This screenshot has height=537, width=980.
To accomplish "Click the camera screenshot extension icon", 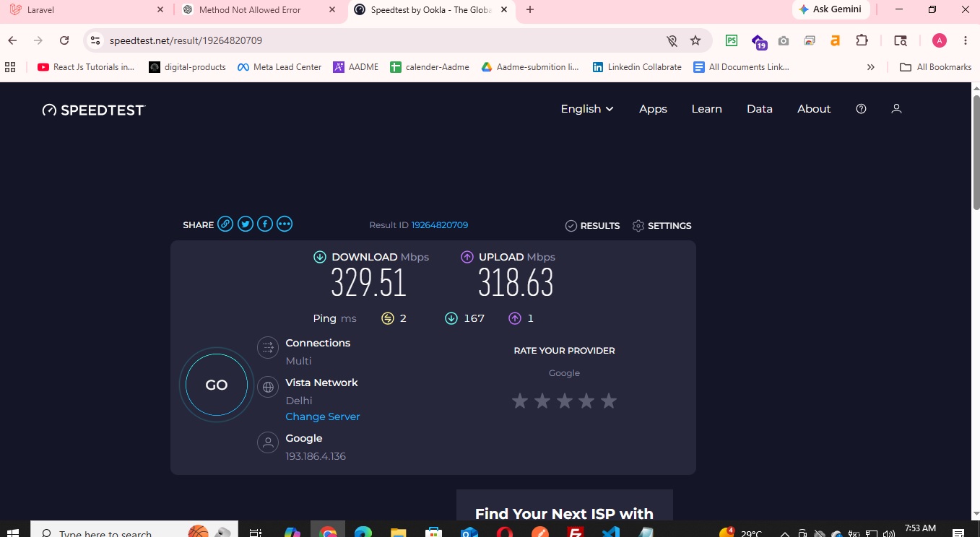I will pyautogui.click(x=784, y=40).
